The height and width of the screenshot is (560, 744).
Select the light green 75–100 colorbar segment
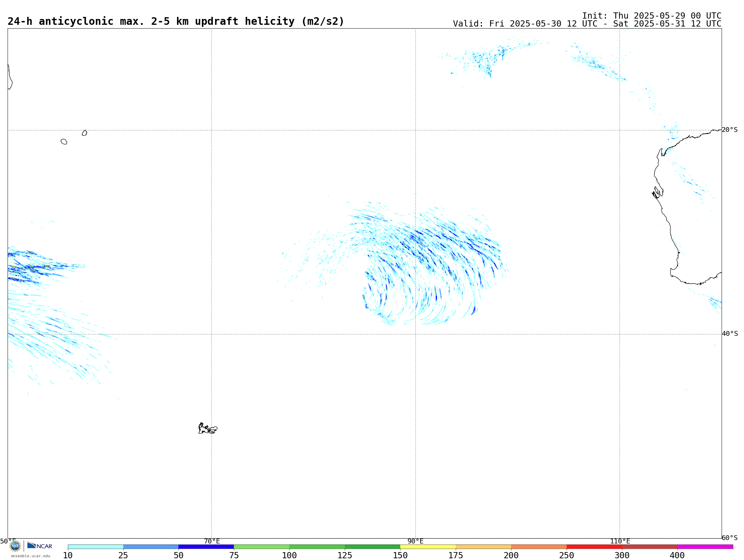tap(261, 547)
